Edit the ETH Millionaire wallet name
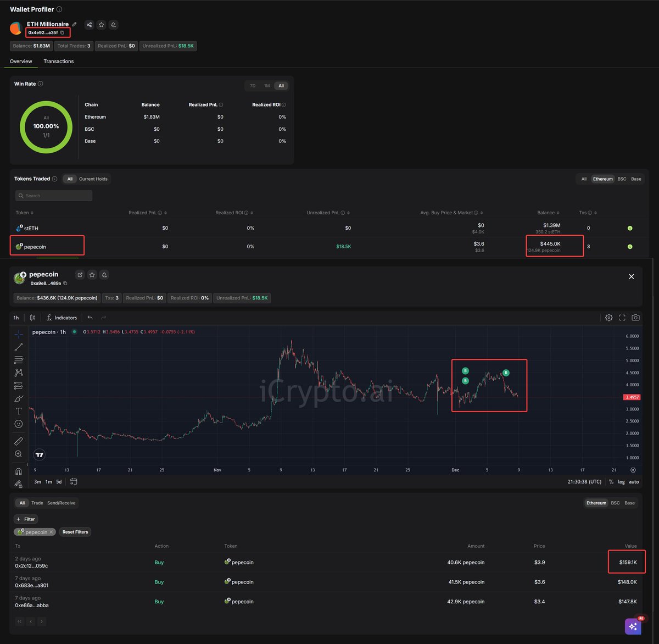This screenshot has height=644, width=659. click(74, 24)
